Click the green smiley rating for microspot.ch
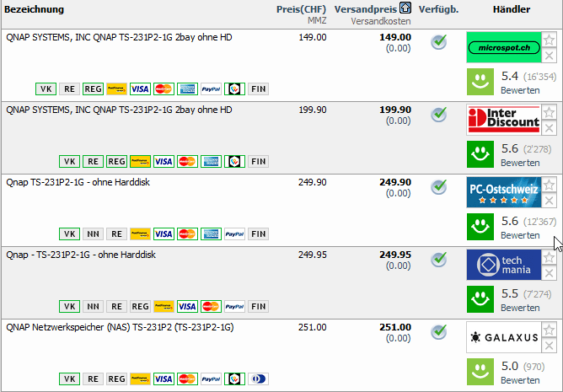 (x=481, y=82)
